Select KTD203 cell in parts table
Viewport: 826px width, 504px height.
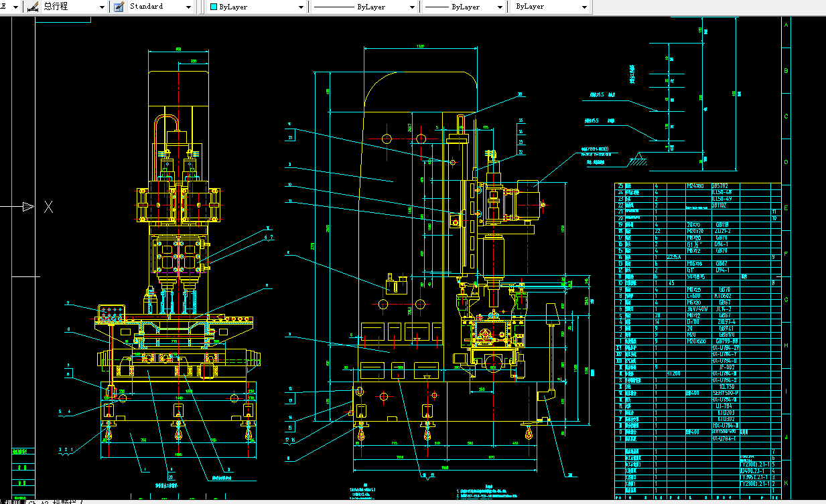tap(726, 413)
